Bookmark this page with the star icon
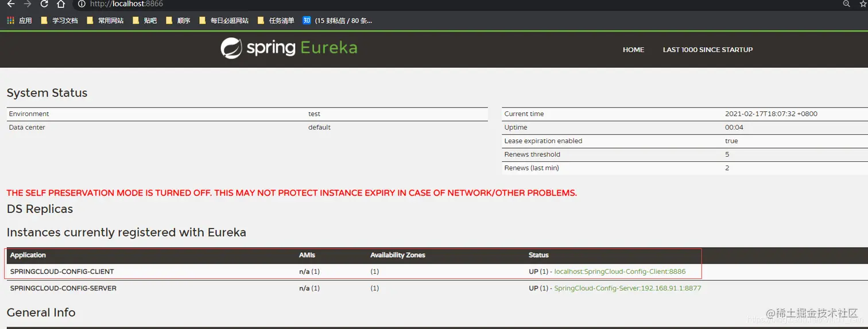 (863, 4)
